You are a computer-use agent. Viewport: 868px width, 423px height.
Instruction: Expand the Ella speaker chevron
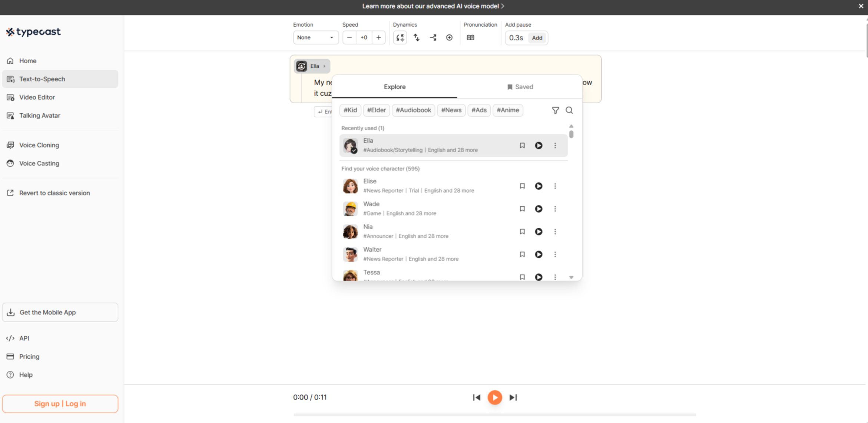coord(324,66)
